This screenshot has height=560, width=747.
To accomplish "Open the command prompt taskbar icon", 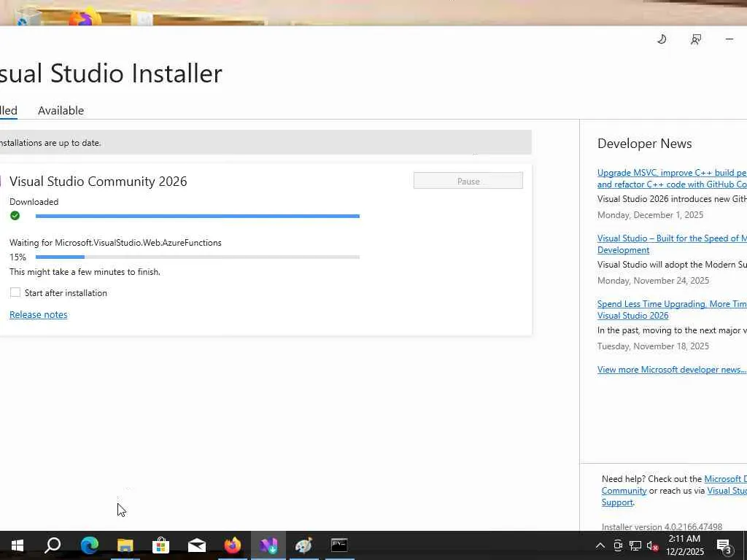I will 339,545.
